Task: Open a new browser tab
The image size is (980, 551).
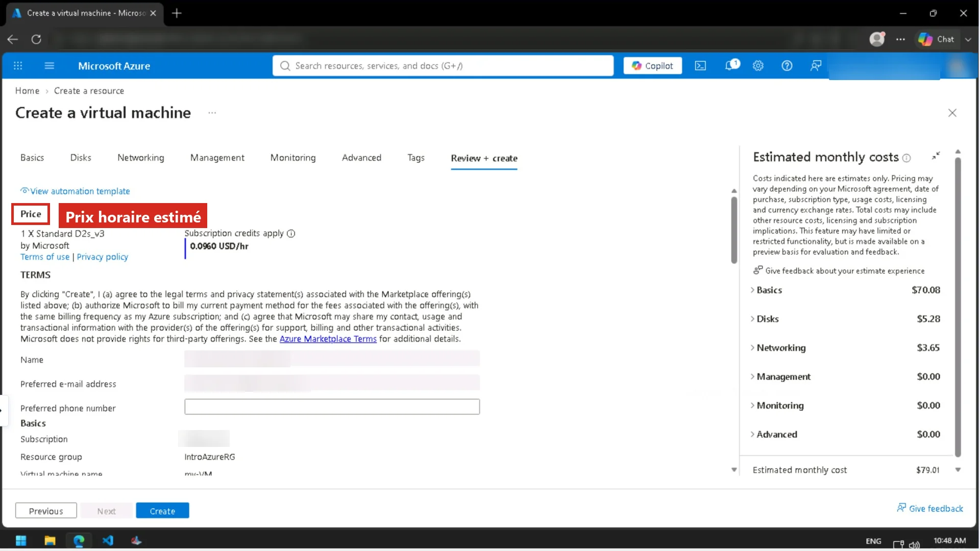Action: point(177,13)
